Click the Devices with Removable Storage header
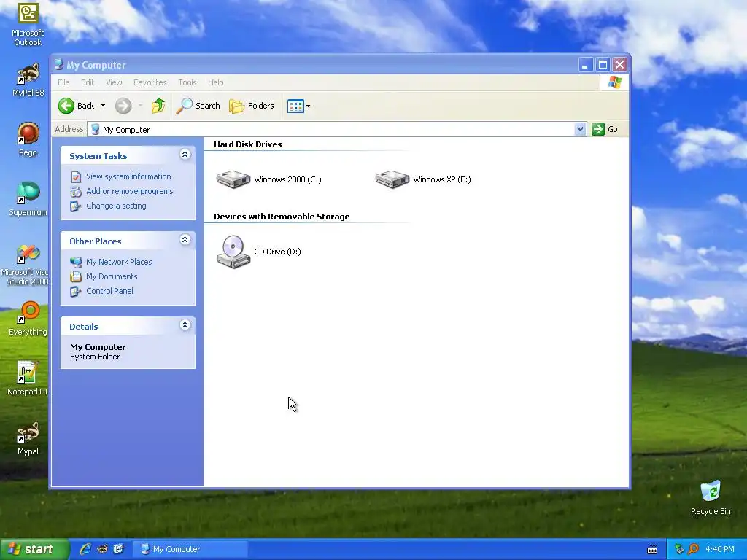The width and height of the screenshot is (747, 560). click(282, 217)
